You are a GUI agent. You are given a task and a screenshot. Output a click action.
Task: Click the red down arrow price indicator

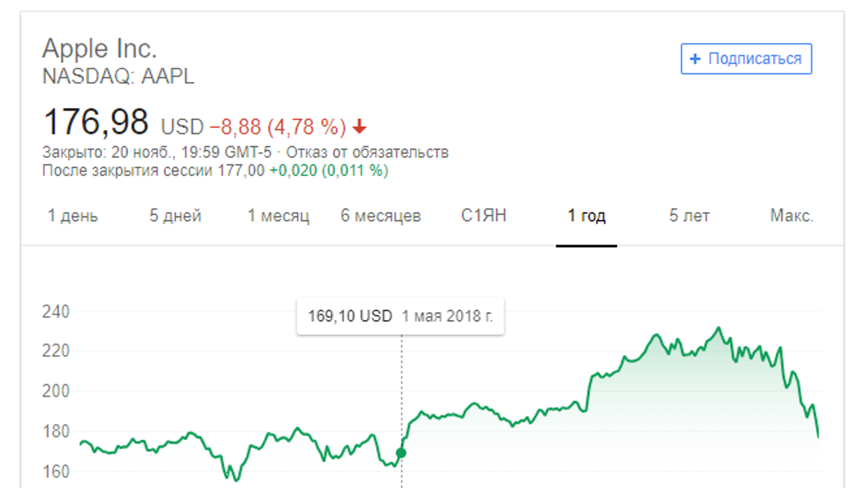tap(359, 127)
